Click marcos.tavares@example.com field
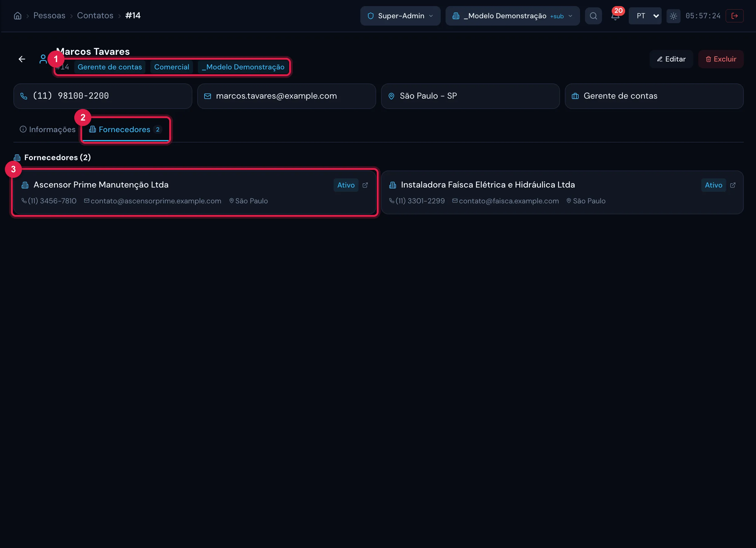Image resolution: width=756 pixels, height=548 pixels. click(x=286, y=96)
